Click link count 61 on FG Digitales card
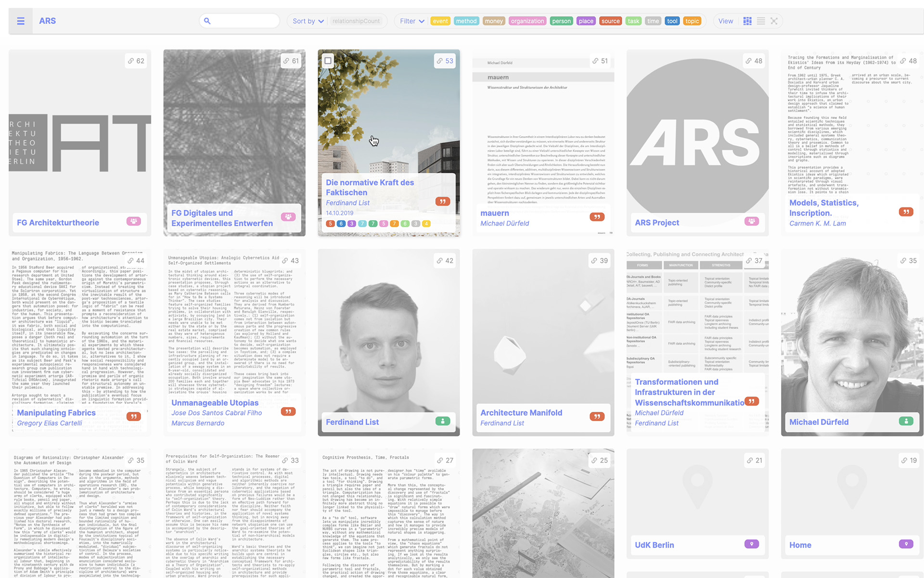Screen dimensions: 924x578 click(291, 61)
